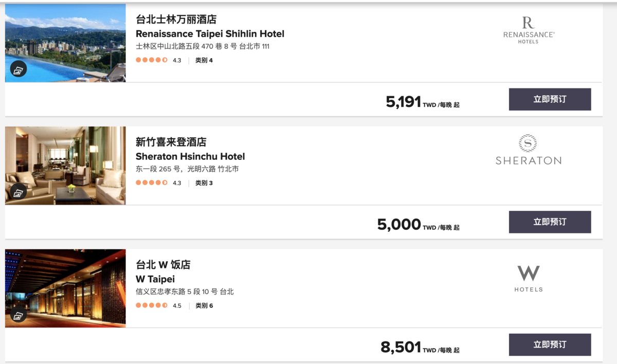This screenshot has height=364, width=617.
Task: Click the Renaissance Taipei 4.3 star rating dots
Action: [152, 60]
